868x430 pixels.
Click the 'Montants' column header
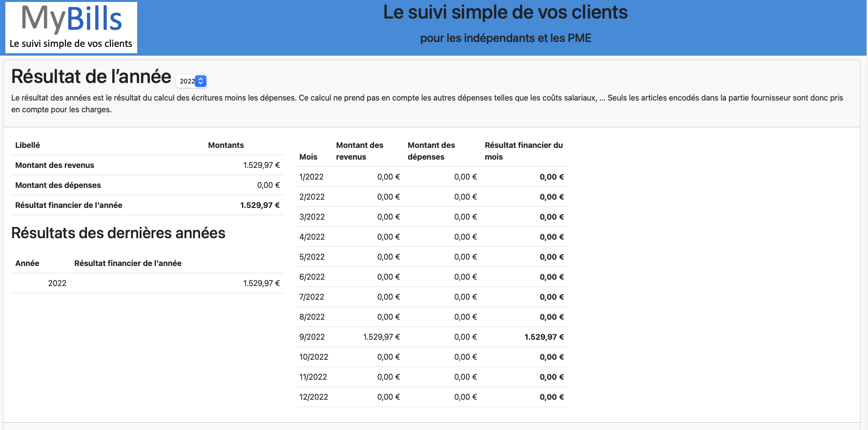click(x=226, y=145)
